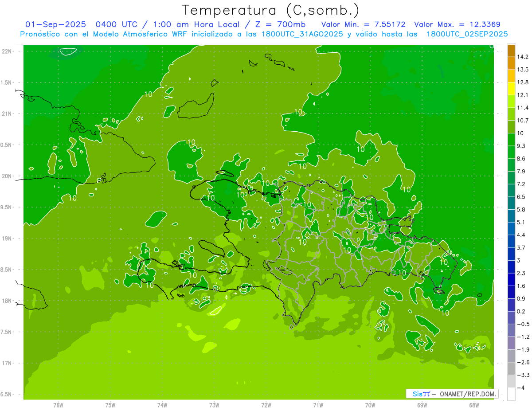
Task: Click the '74W' longitude axis label
Action: point(162,405)
